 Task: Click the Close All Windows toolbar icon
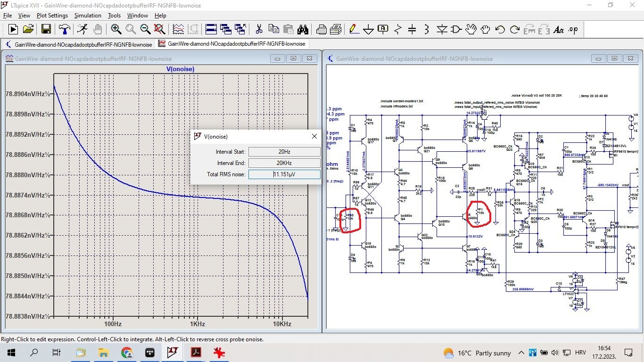pyautogui.click(x=240, y=29)
